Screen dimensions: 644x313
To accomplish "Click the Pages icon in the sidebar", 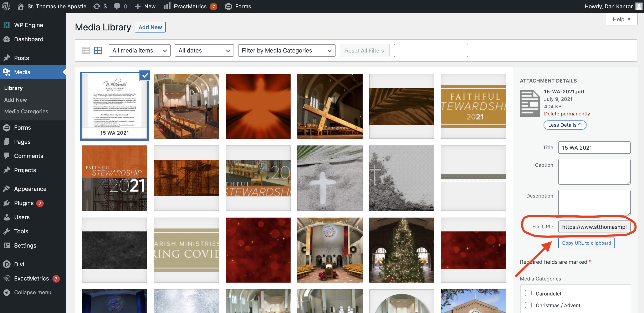I will (x=7, y=142).
